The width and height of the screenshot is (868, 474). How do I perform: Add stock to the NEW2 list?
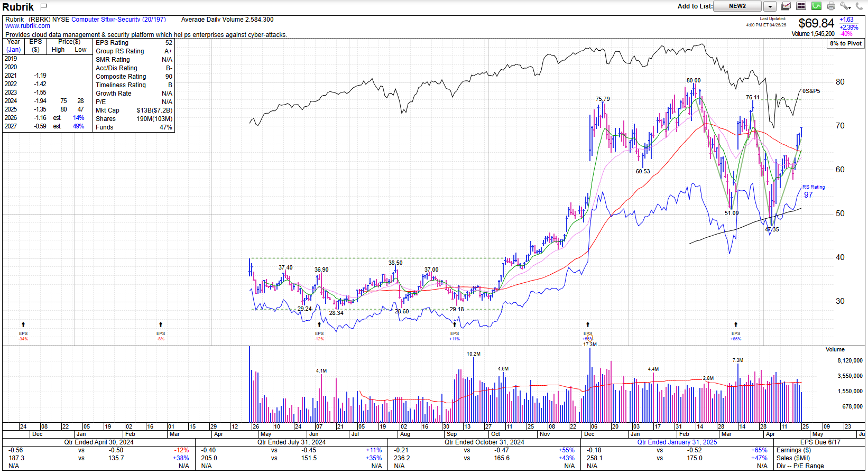pyautogui.click(x=737, y=6)
